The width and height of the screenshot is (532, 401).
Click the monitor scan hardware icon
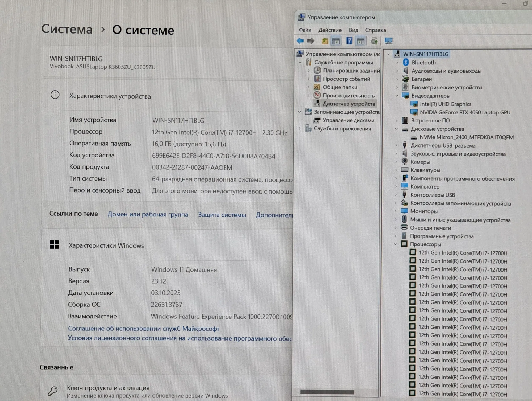pos(388,41)
